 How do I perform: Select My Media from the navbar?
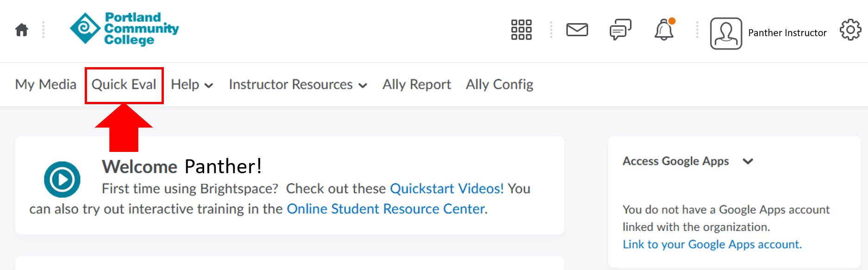point(45,84)
